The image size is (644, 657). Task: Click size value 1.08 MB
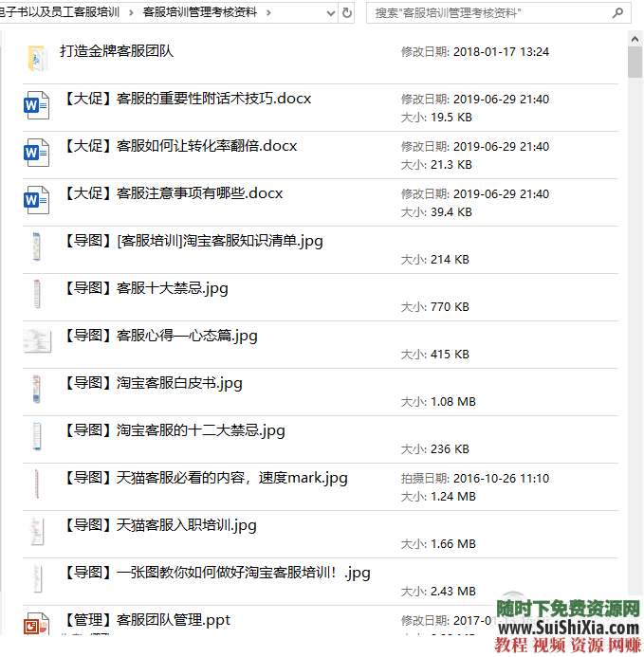coord(453,401)
